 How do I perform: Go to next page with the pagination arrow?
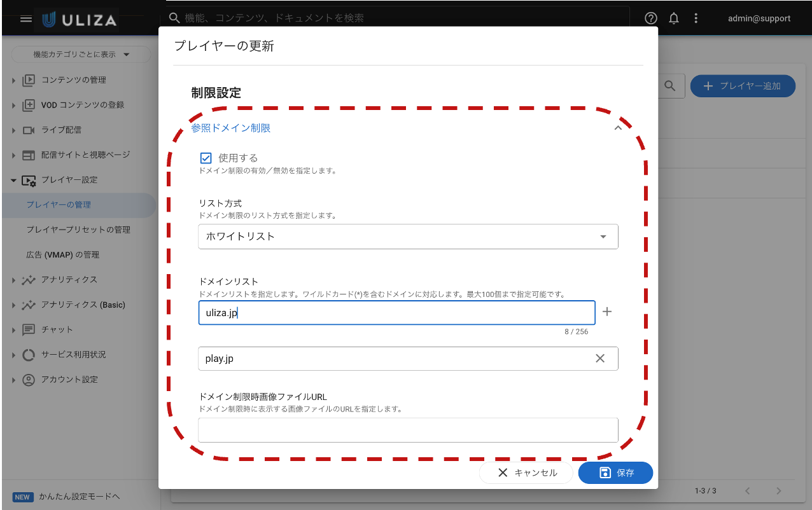(x=778, y=491)
